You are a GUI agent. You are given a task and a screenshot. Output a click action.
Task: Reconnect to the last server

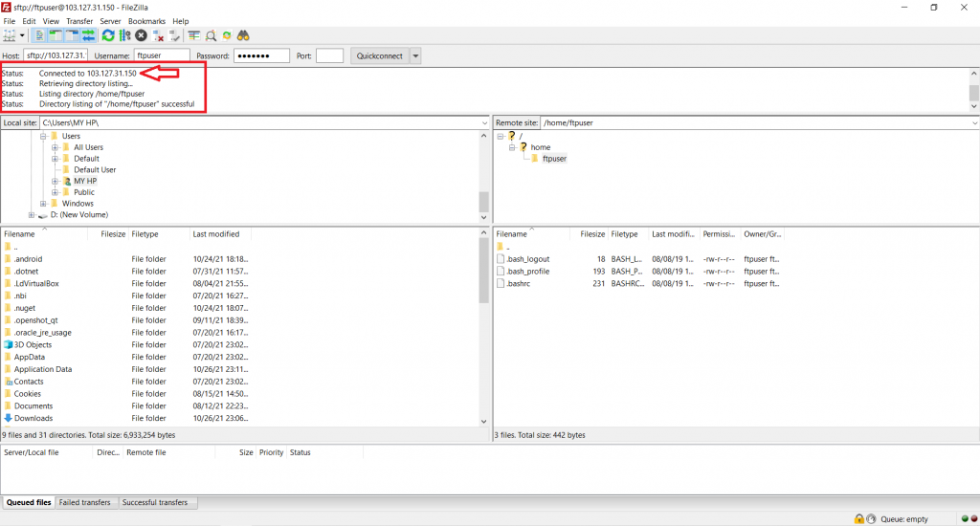(x=174, y=35)
